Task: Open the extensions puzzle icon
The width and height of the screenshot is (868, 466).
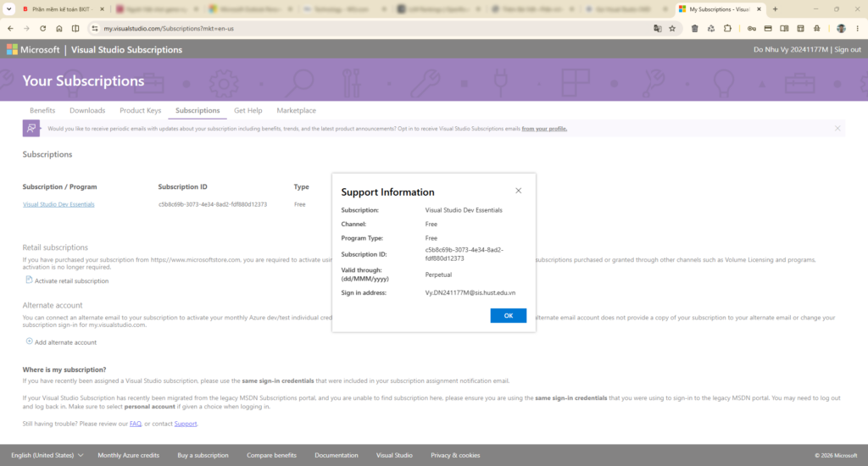Action: coord(727,28)
